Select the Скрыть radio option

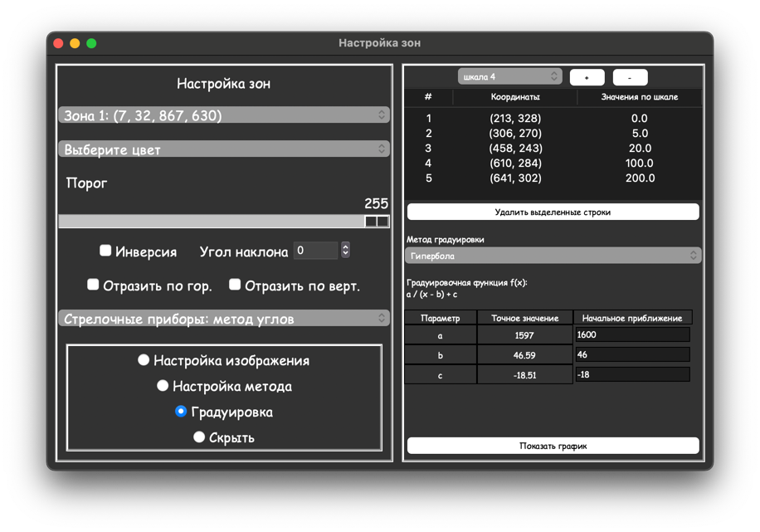[199, 437]
